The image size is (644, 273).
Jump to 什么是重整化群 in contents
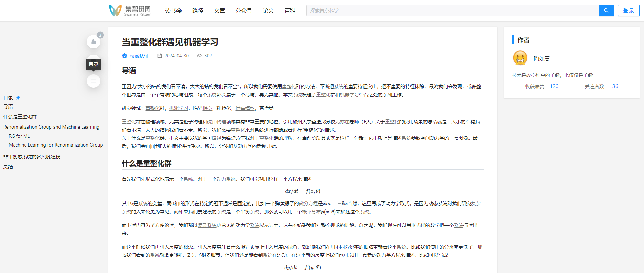20,117
